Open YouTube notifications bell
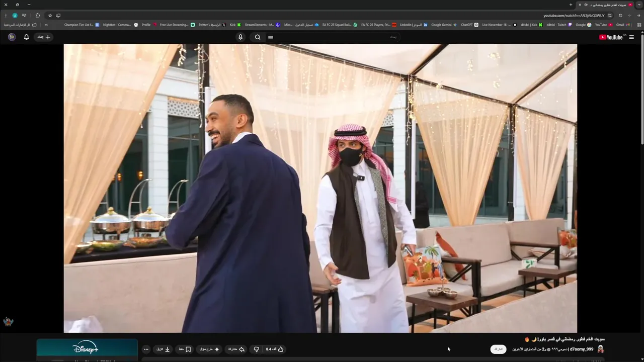This screenshot has height=362, width=644. [x=26, y=37]
